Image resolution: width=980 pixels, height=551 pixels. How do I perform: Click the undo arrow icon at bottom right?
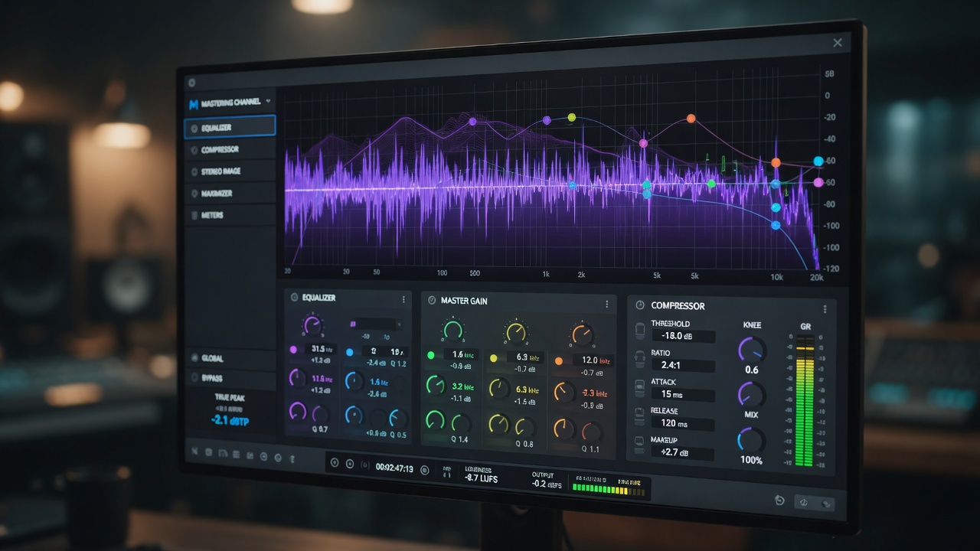click(779, 500)
